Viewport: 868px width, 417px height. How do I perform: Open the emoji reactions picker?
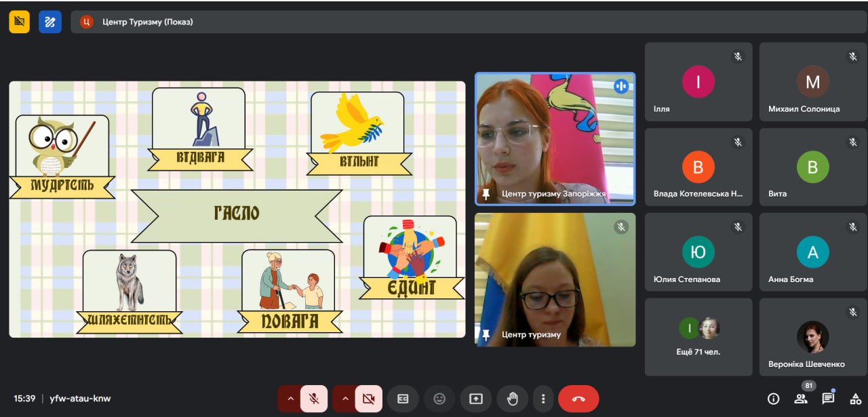[x=439, y=399]
